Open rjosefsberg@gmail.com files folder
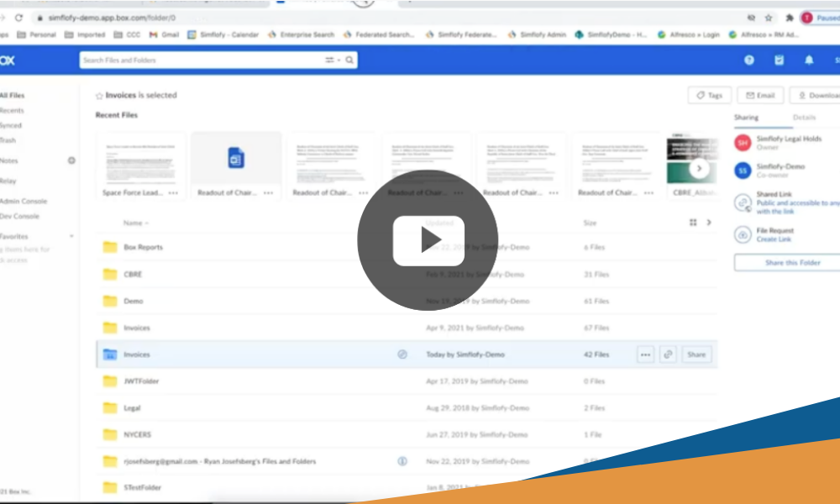 coord(219,461)
